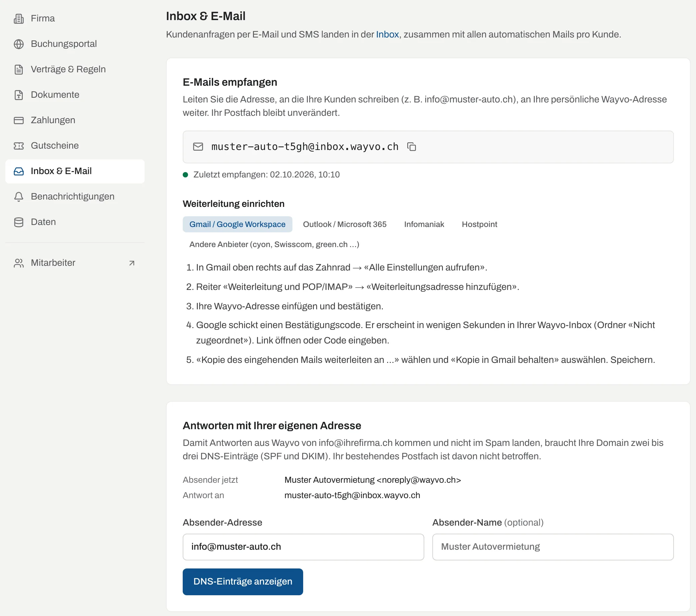Click the Buchungsportal globe icon
This screenshot has width=696, height=616.
pos(19,44)
